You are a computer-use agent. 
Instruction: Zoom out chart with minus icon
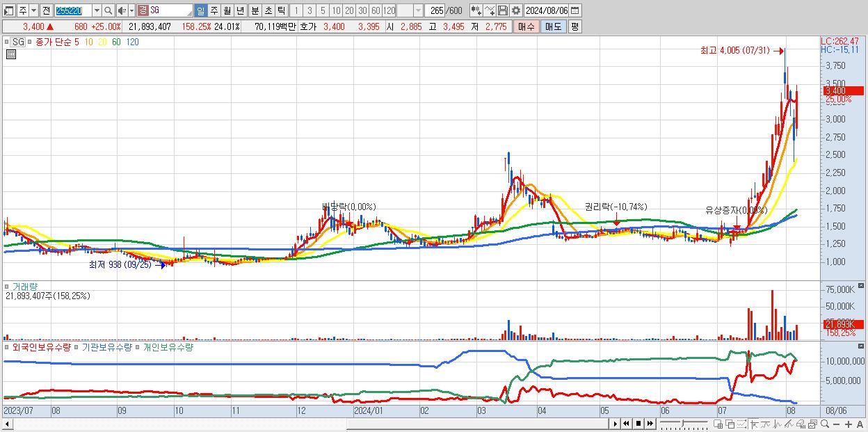836,424
